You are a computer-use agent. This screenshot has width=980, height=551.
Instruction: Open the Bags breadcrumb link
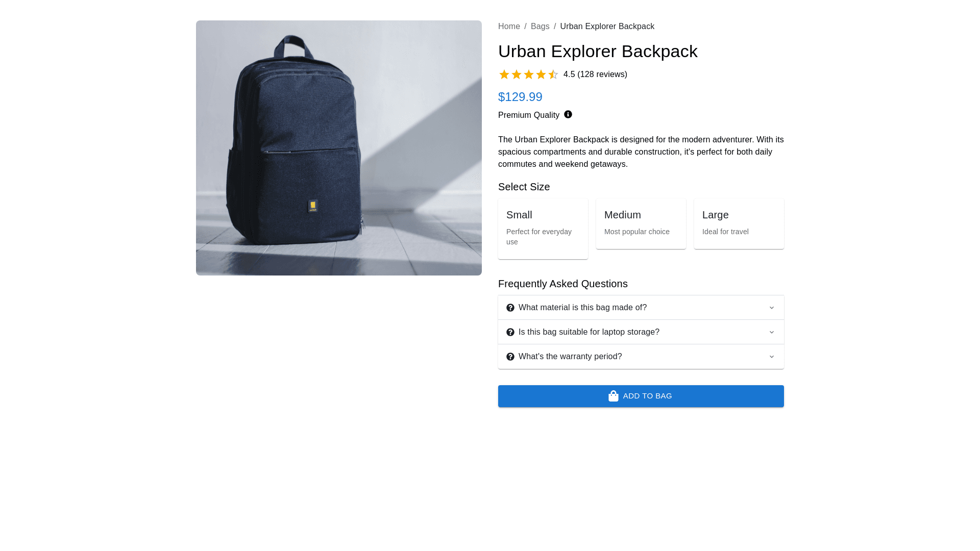pos(540,27)
